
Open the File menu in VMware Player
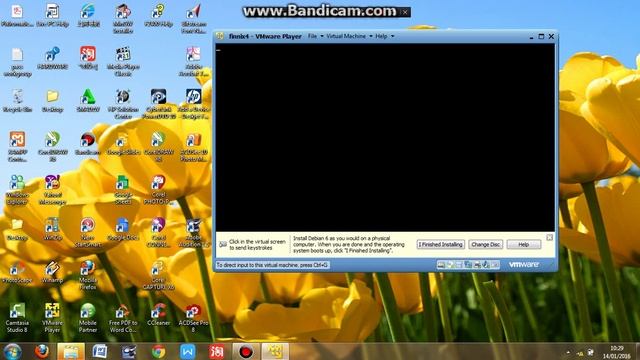315,36
